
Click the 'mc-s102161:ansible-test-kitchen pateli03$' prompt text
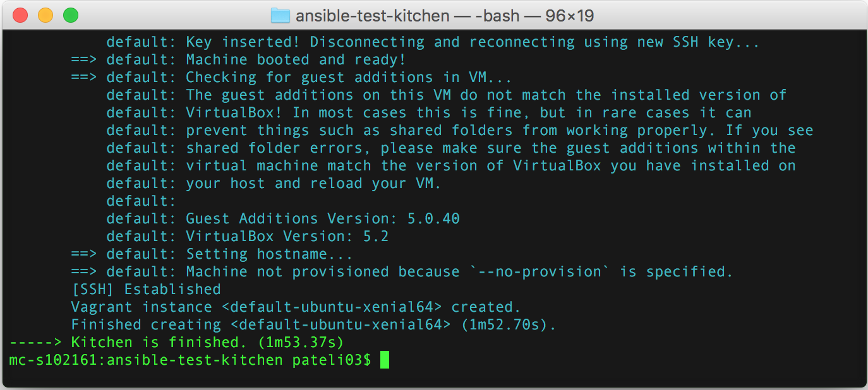coord(190,360)
